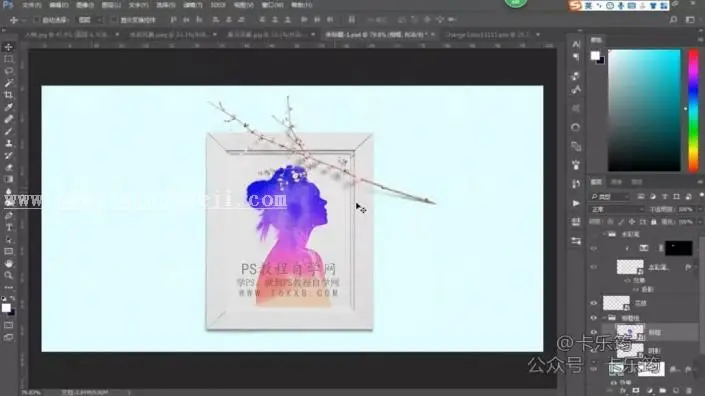Click the 花枝 layer thumbnail
Screen dimensions: 705x396
pos(616,303)
